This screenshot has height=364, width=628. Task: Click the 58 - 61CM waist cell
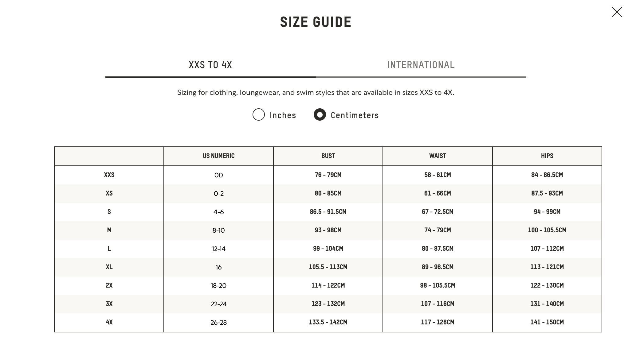point(437,175)
